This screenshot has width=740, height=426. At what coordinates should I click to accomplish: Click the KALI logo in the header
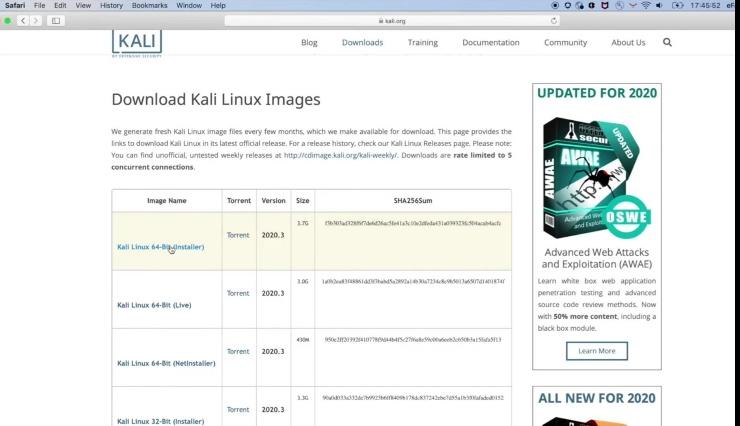137,42
